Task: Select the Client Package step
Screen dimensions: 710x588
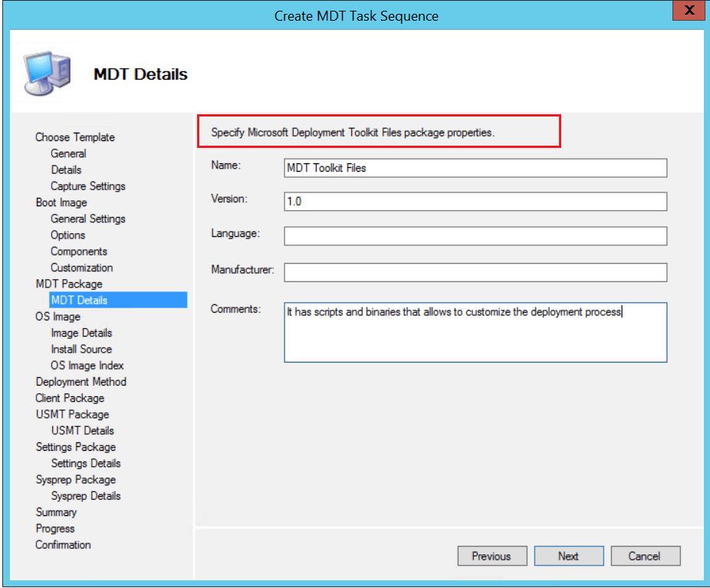Action: pyautogui.click(x=70, y=398)
